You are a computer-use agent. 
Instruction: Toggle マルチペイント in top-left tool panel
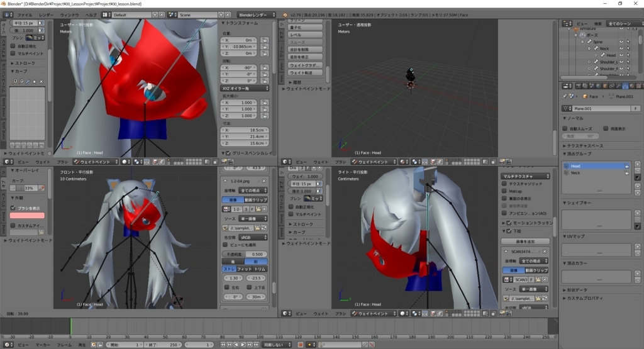click(x=13, y=53)
